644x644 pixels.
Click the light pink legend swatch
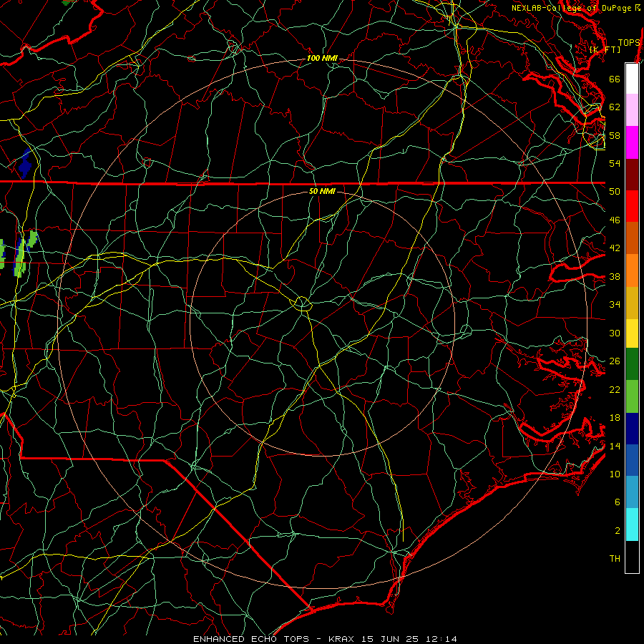(632, 110)
